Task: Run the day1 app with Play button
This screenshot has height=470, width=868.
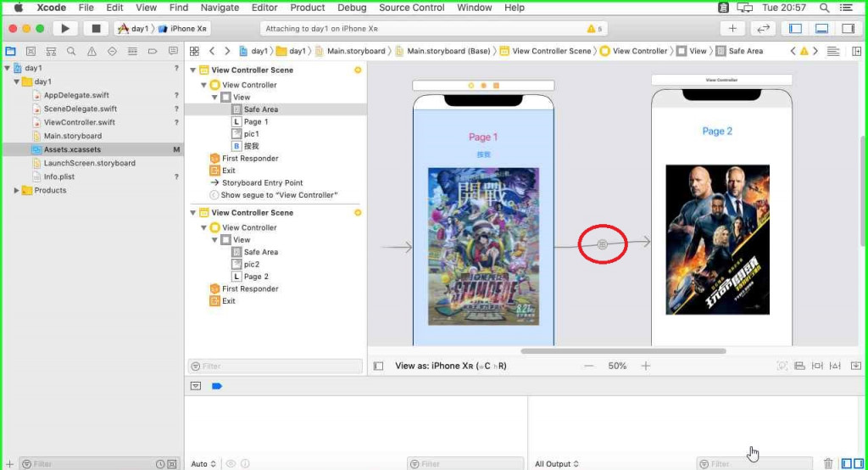Action: point(64,28)
